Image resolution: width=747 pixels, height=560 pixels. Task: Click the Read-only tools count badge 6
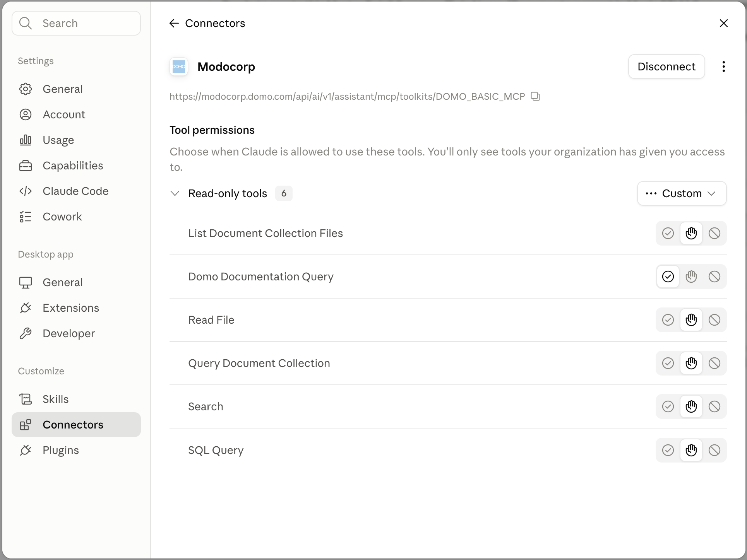coord(284,193)
